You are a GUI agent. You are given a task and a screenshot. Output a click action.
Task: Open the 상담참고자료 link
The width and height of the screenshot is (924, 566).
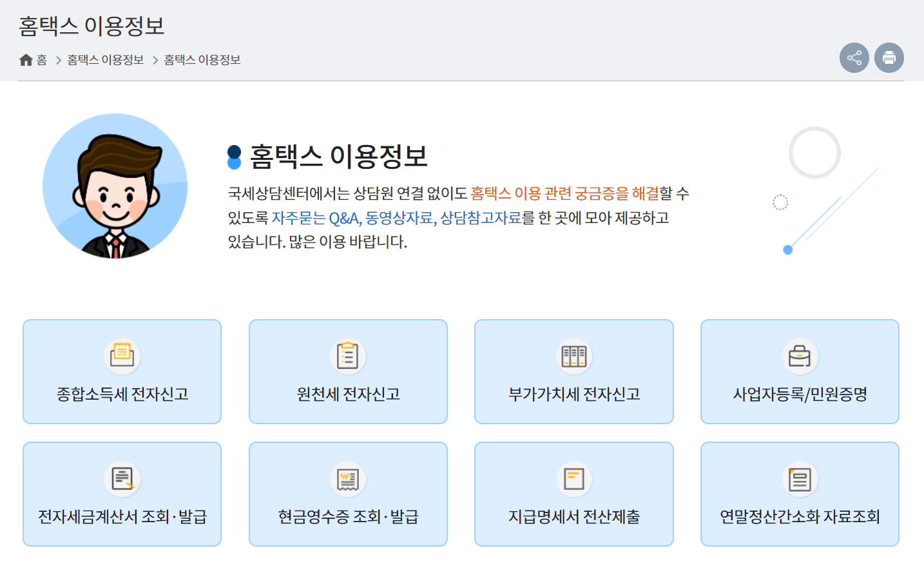(x=481, y=219)
